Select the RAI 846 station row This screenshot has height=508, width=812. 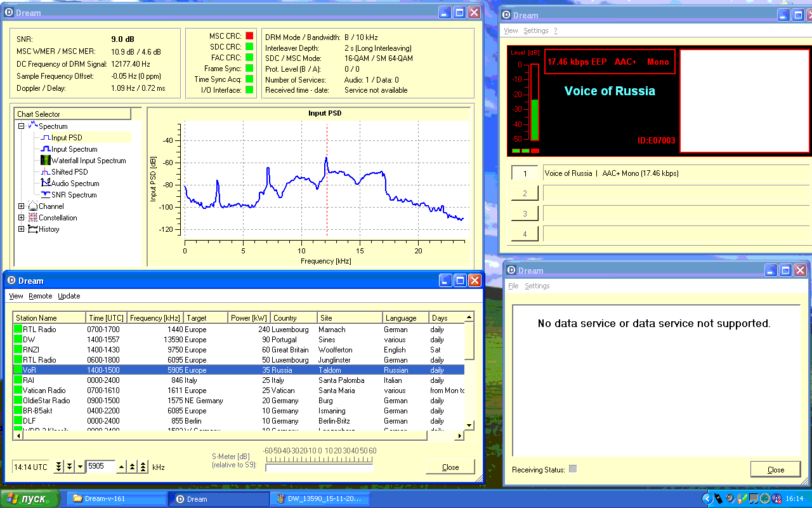coord(239,380)
